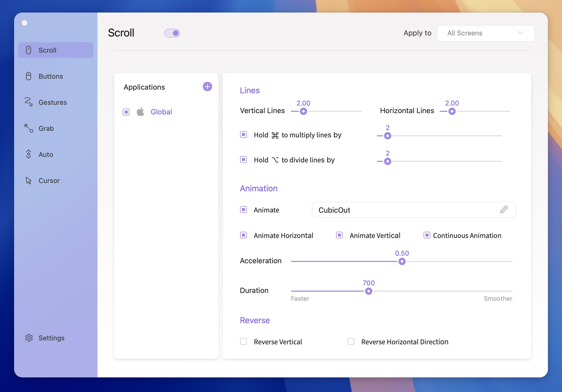This screenshot has height=392, width=562.
Task: Add an application with plus button
Action: pyautogui.click(x=207, y=87)
